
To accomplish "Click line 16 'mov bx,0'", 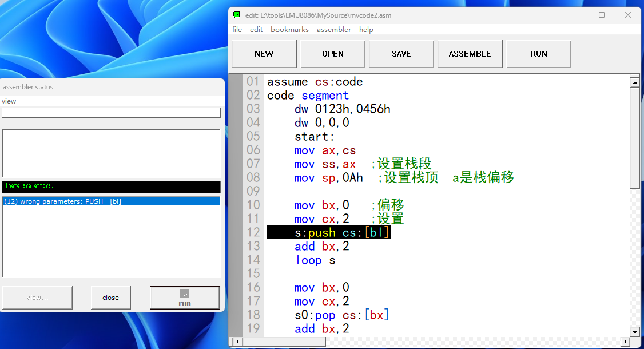I will (x=322, y=288).
